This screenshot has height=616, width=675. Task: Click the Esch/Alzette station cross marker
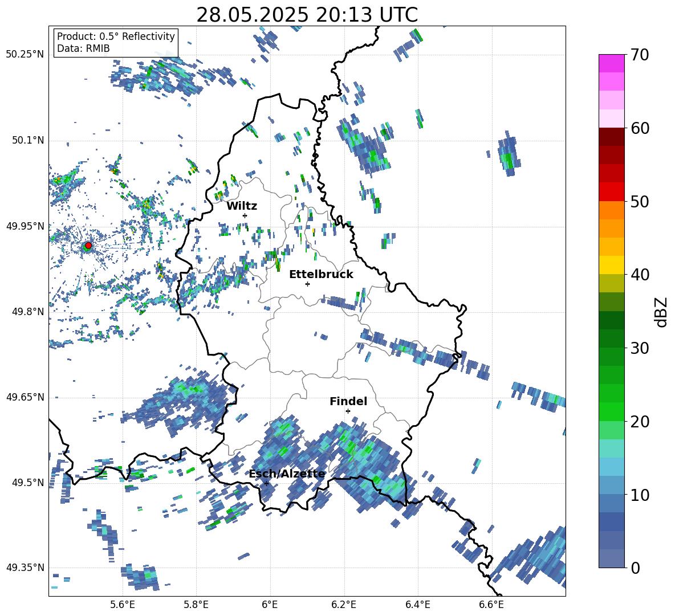tap(266, 483)
